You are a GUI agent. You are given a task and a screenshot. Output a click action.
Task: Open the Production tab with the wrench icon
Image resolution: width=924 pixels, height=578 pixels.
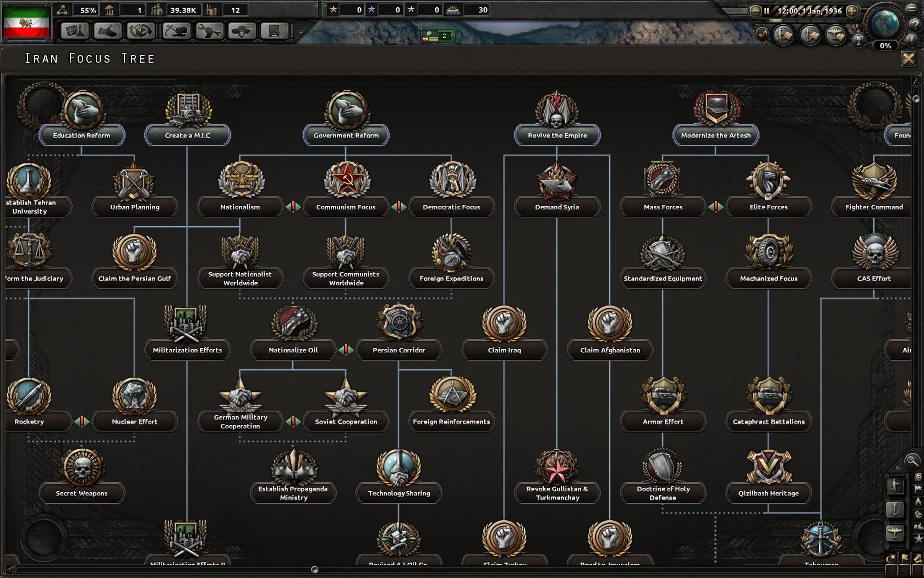click(x=209, y=31)
